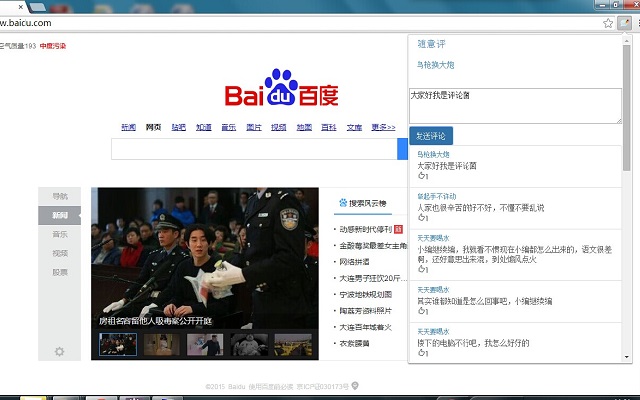Click the news caption 房祖名容留他人吸毒案公开开庭

pyautogui.click(x=156, y=321)
